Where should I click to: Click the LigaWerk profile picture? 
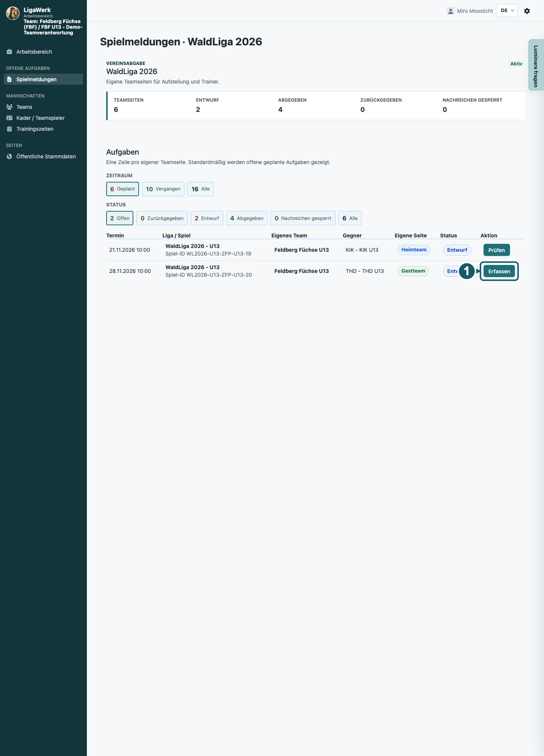tap(13, 13)
